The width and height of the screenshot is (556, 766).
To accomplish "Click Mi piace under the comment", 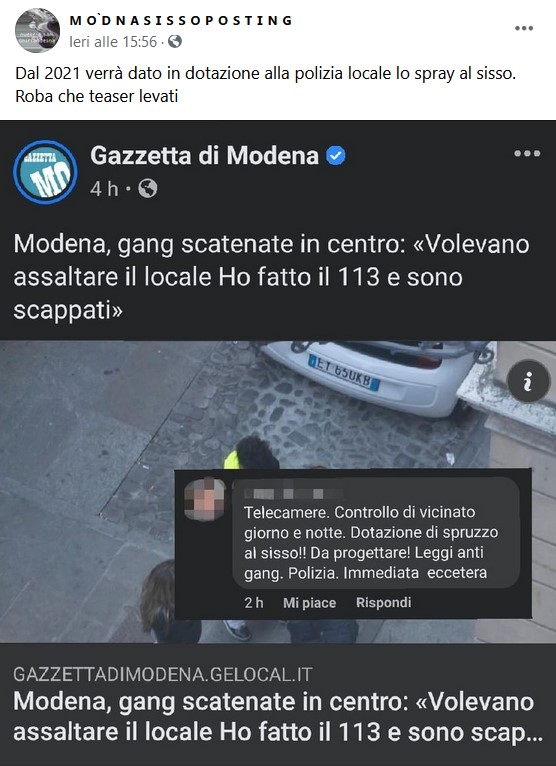I will (x=309, y=603).
